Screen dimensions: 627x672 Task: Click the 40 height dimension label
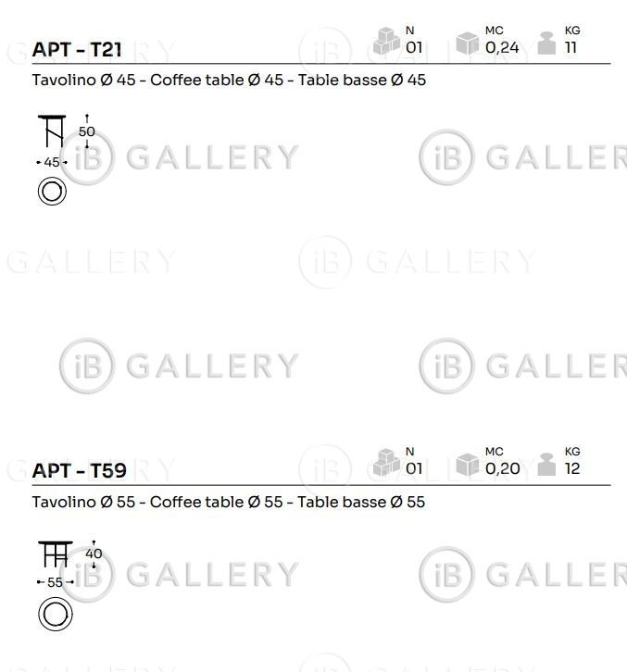[x=94, y=554]
